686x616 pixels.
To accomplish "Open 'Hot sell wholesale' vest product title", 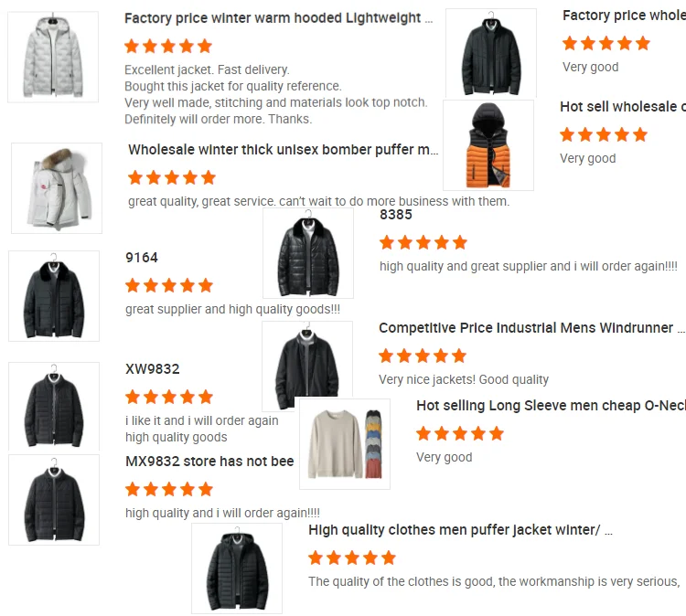I will 623,107.
